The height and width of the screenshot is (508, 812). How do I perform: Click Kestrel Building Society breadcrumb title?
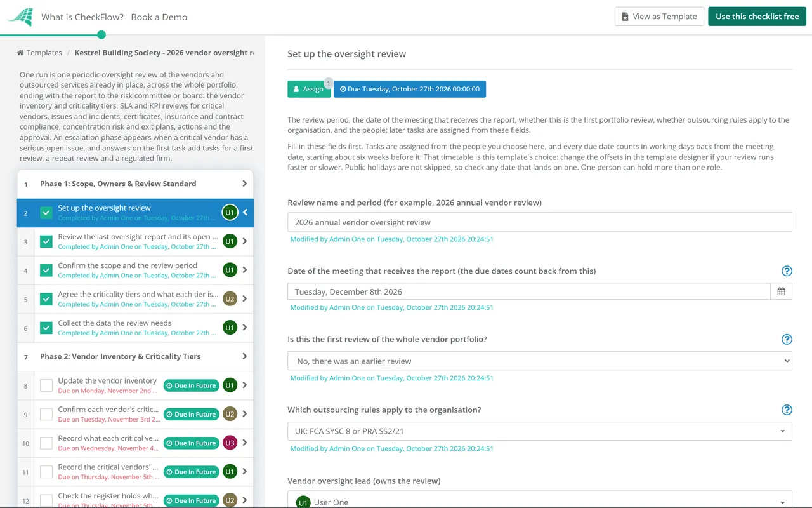point(164,53)
